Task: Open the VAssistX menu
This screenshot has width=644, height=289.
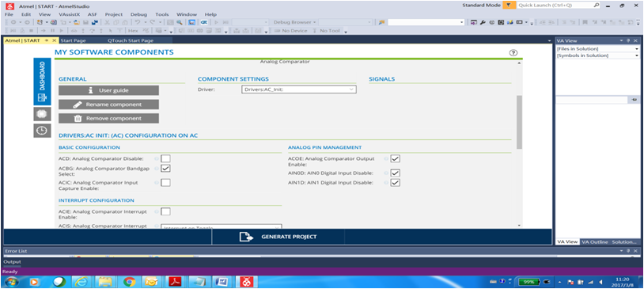Action: [x=70, y=14]
